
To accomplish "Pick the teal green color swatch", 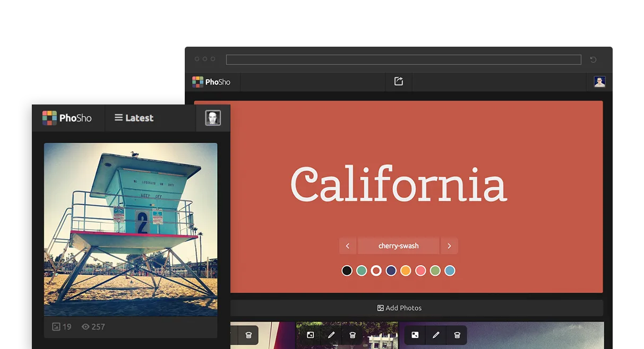I will click(x=362, y=271).
